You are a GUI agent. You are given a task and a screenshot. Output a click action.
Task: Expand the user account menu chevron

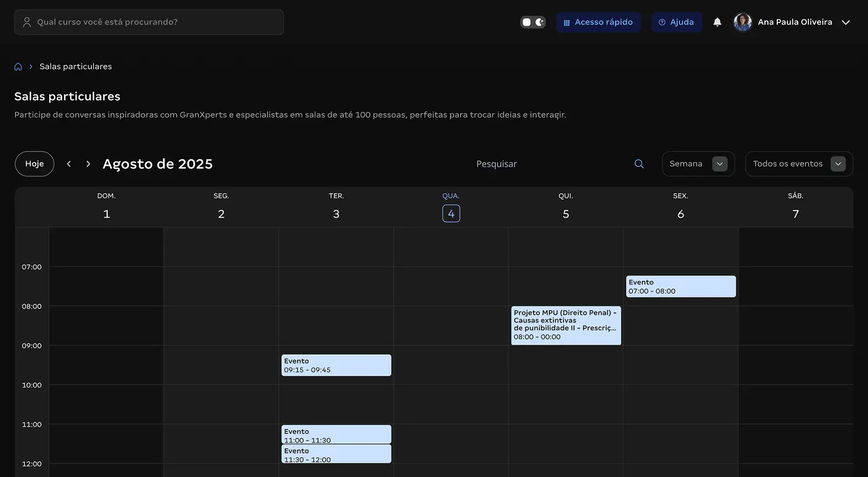(x=846, y=22)
